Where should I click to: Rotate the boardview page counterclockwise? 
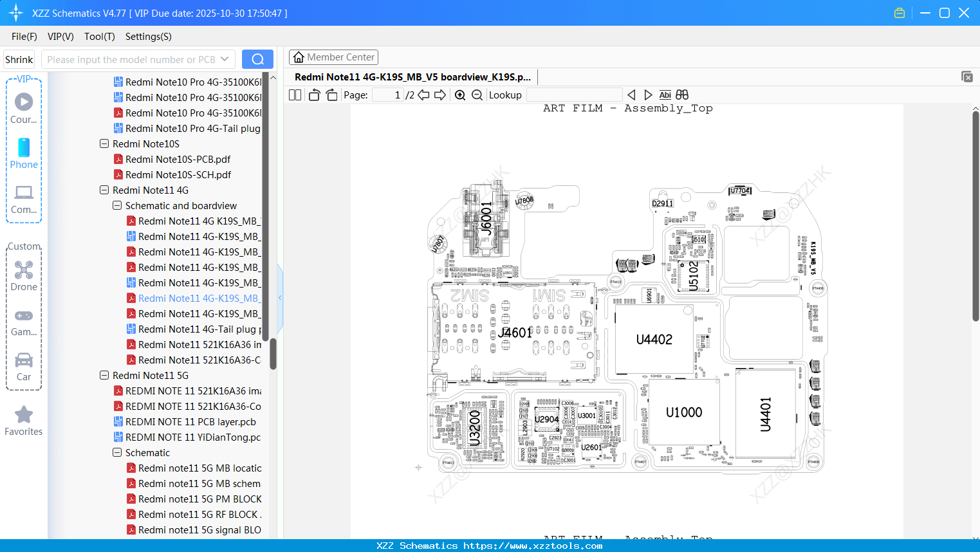(x=314, y=95)
